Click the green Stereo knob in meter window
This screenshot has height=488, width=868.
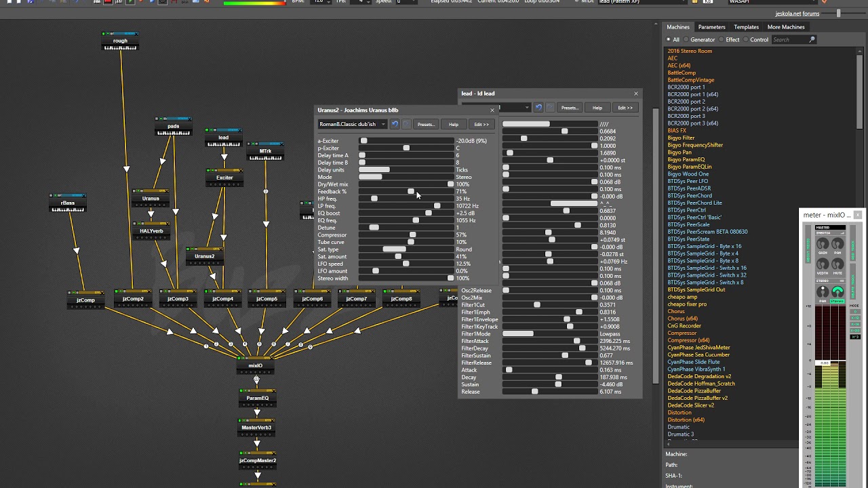point(837,291)
